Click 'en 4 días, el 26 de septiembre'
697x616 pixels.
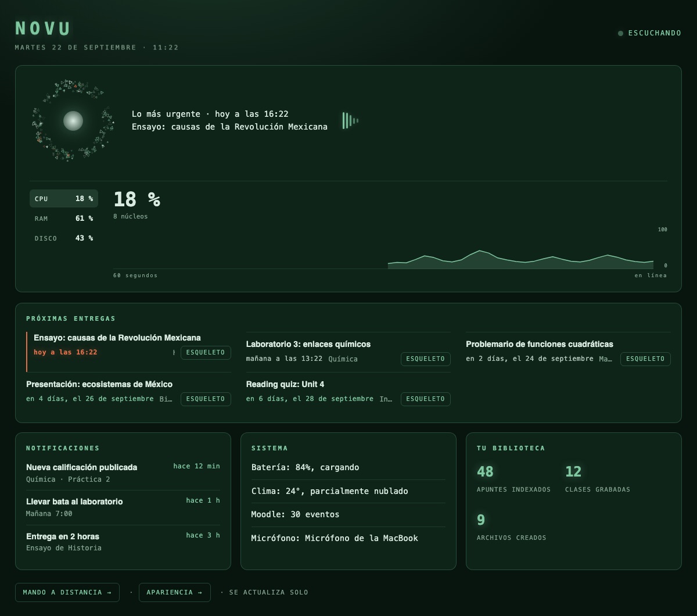[90, 399]
